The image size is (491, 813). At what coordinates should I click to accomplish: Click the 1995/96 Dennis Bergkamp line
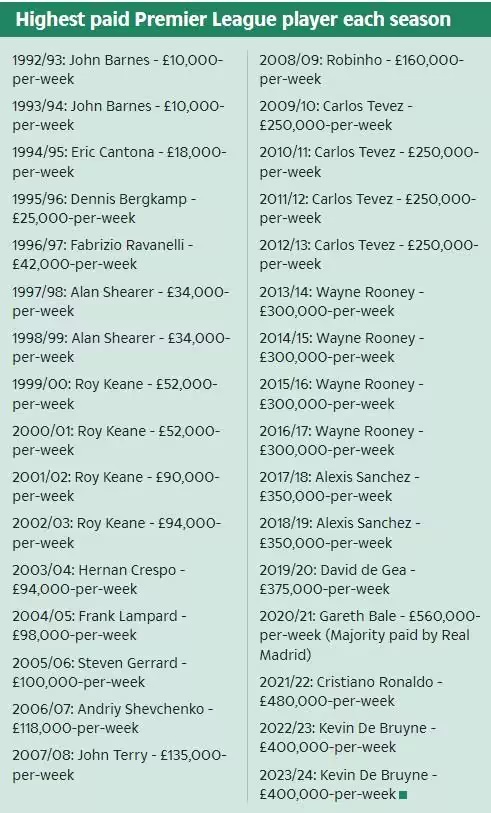point(104,208)
